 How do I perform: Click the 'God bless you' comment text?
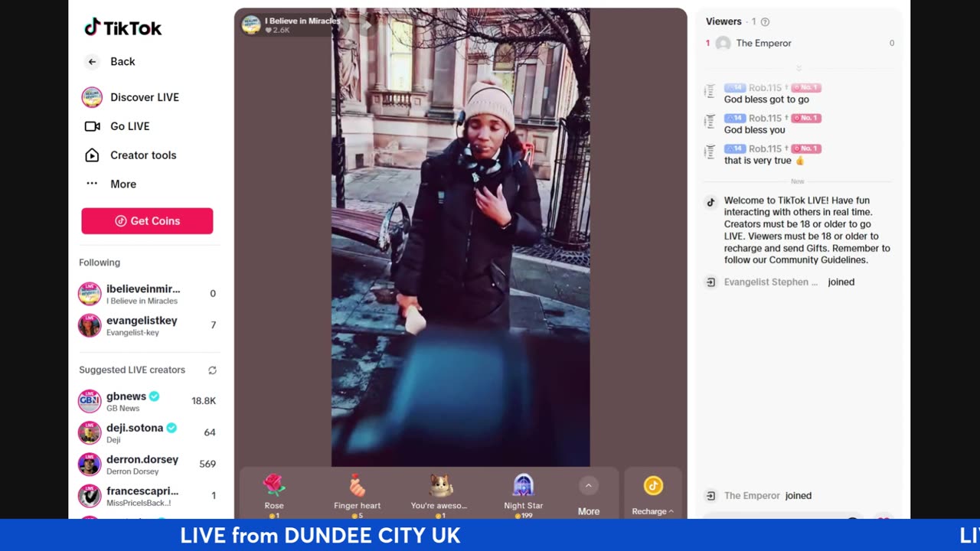pos(755,130)
